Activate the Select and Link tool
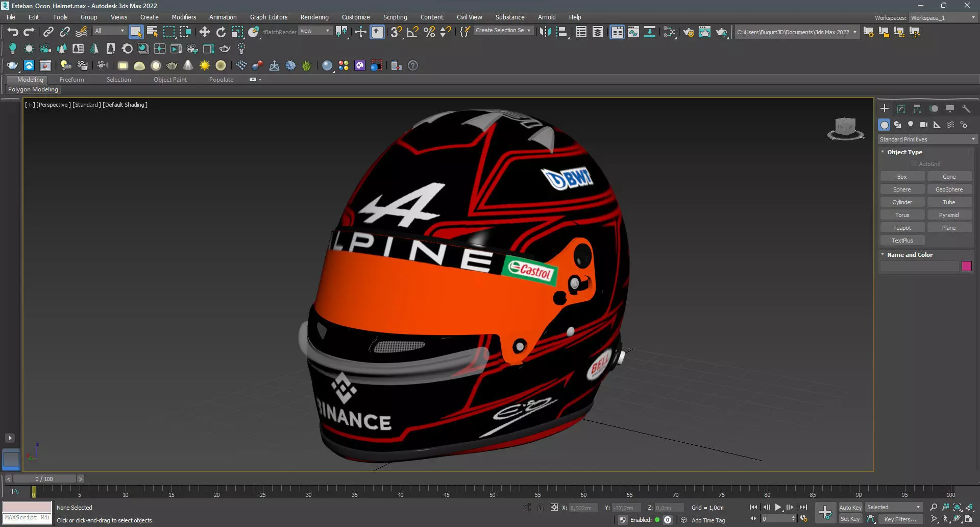Image resolution: width=980 pixels, height=527 pixels. tap(48, 32)
